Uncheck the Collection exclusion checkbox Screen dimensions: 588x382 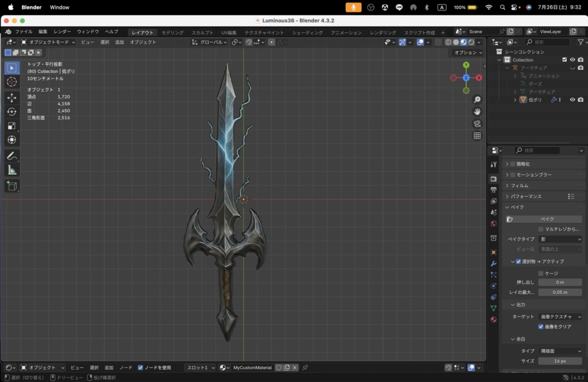[564, 60]
